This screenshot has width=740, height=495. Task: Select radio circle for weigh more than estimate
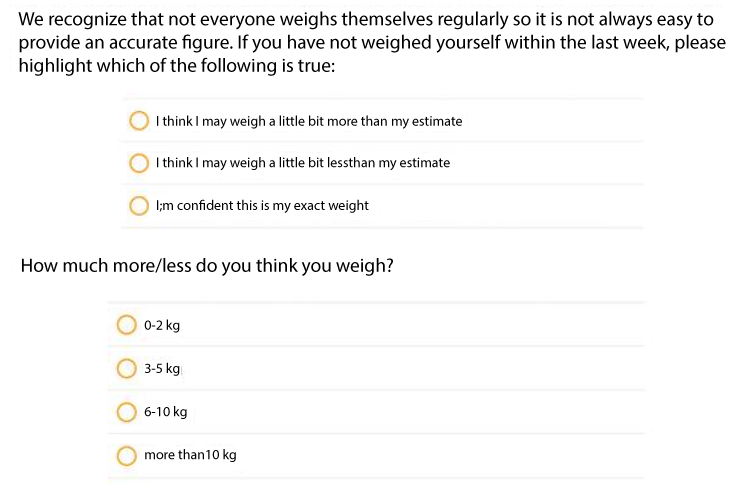pyautogui.click(x=139, y=121)
